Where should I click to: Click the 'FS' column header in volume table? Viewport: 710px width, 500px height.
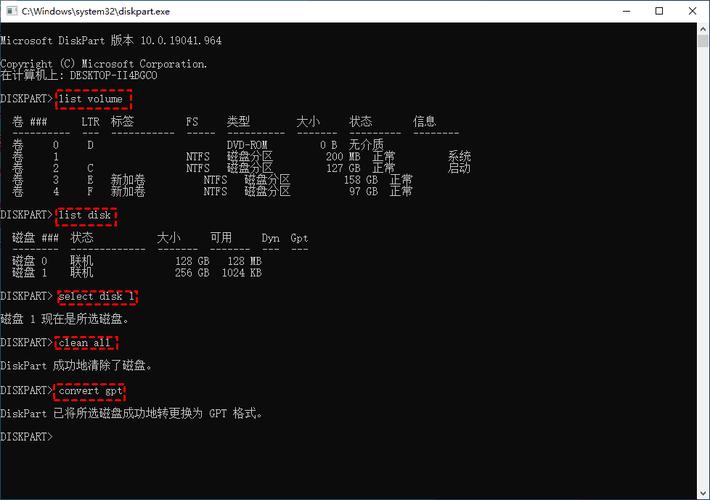[x=192, y=122]
